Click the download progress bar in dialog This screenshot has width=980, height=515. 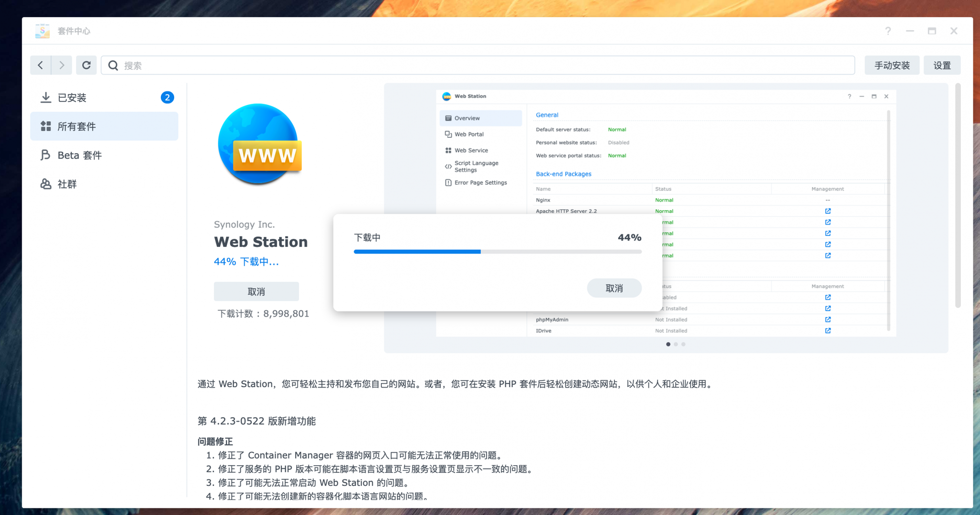tap(498, 252)
